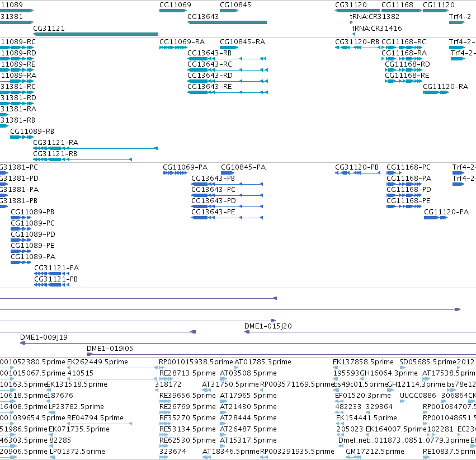Screen dimensions: 476x460
Task: Click EST EK154441.5prime
Action: [367, 419]
